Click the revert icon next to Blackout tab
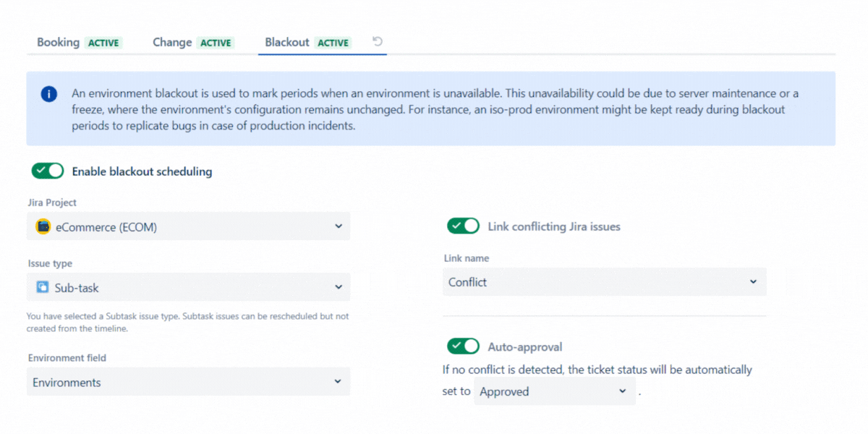The image size is (868, 434). tap(376, 42)
